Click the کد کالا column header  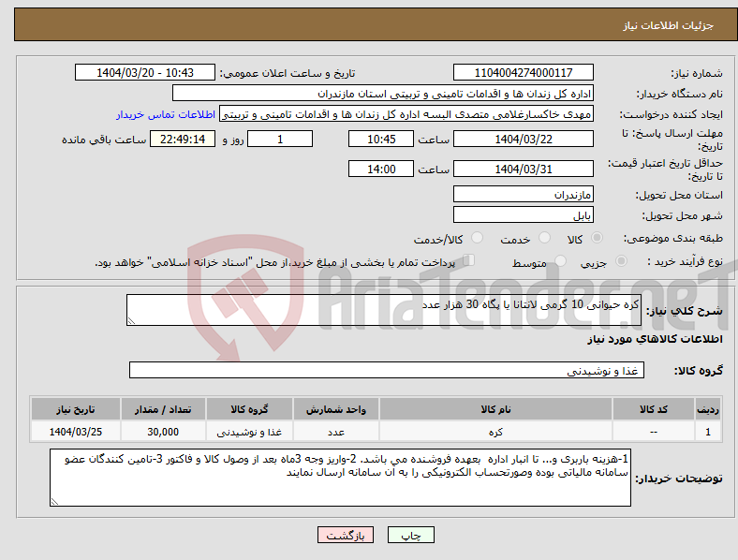[654, 409]
